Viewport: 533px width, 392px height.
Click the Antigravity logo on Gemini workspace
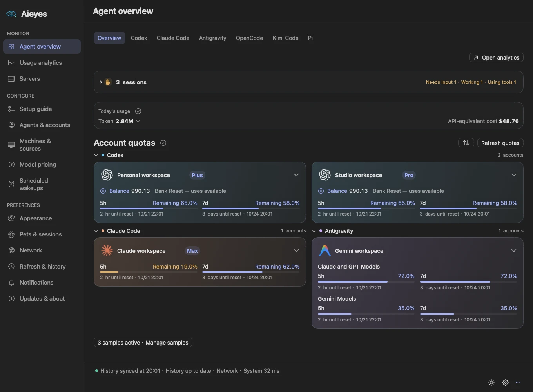click(325, 250)
